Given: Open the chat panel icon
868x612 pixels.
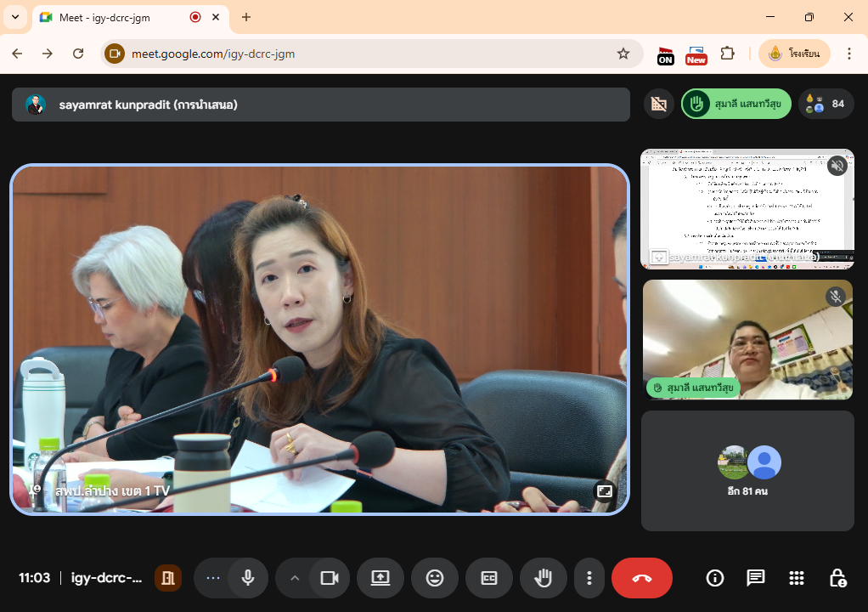Looking at the screenshot, I should 755,578.
